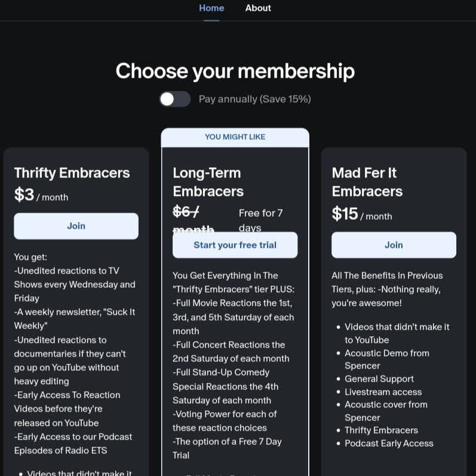Join the Mad Fer It Embracers tier
Viewport: 476px width, 476px height.
click(x=394, y=245)
